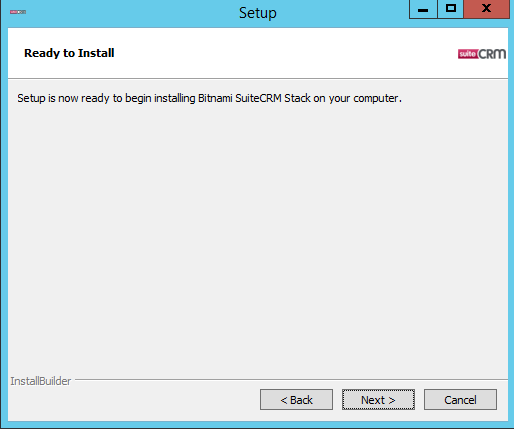Screen dimensions: 514x429
Task: Click the small SuiteCRM title bar icon
Action: pyautogui.click(x=18, y=12)
